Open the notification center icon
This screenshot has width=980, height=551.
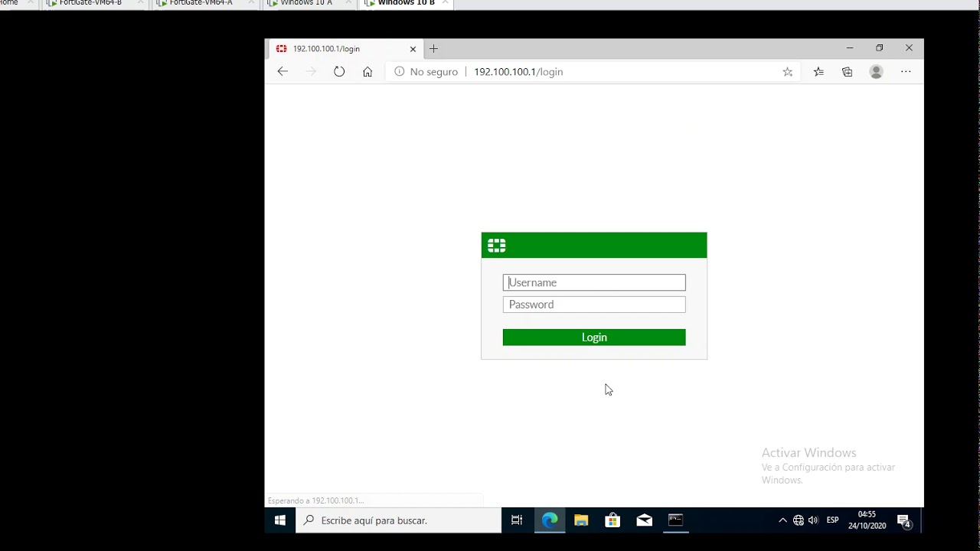point(904,520)
